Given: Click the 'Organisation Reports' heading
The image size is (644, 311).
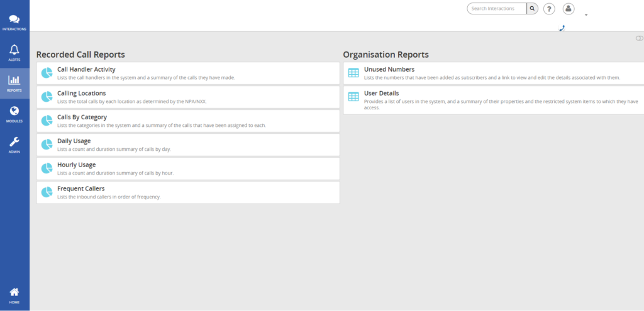Looking at the screenshot, I should (386, 55).
